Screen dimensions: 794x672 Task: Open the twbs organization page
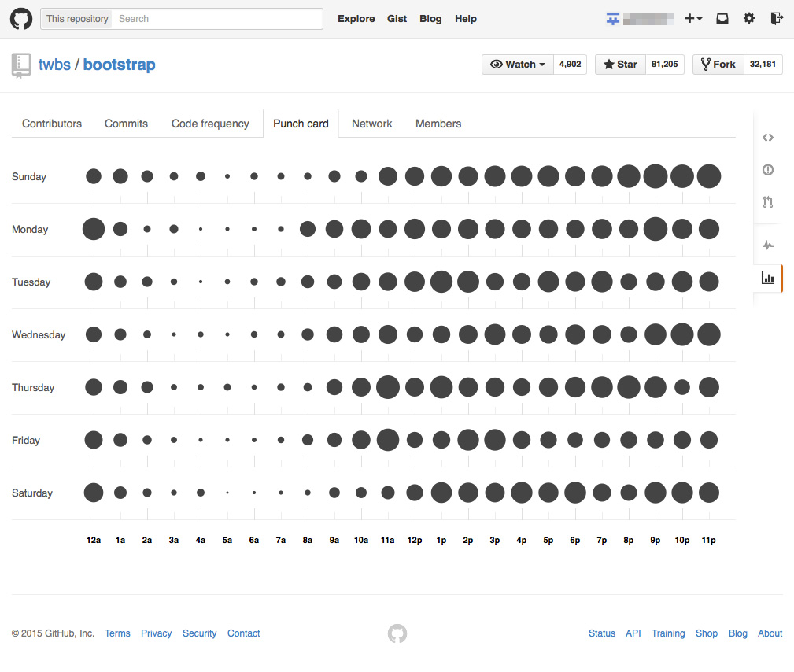click(x=54, y=65)
